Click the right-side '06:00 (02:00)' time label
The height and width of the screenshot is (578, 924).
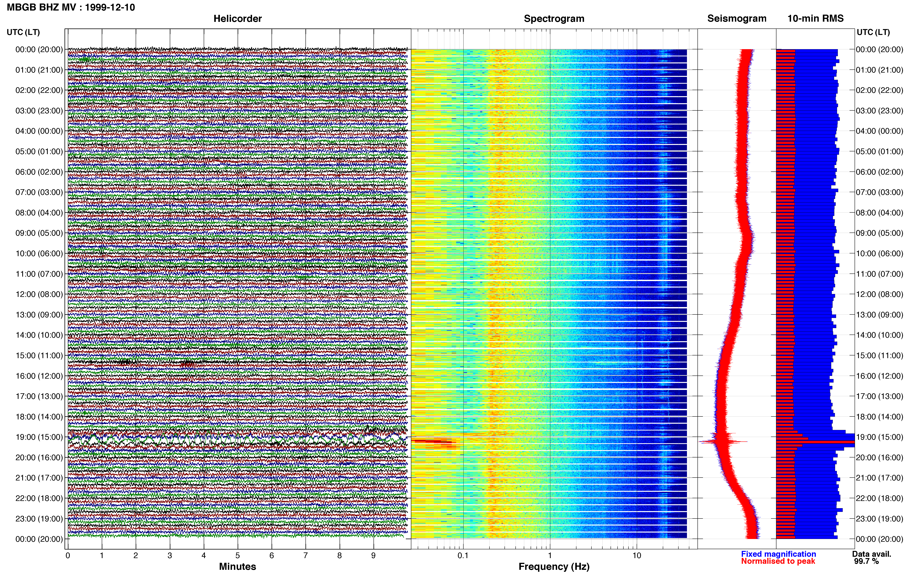click(880, 172)
